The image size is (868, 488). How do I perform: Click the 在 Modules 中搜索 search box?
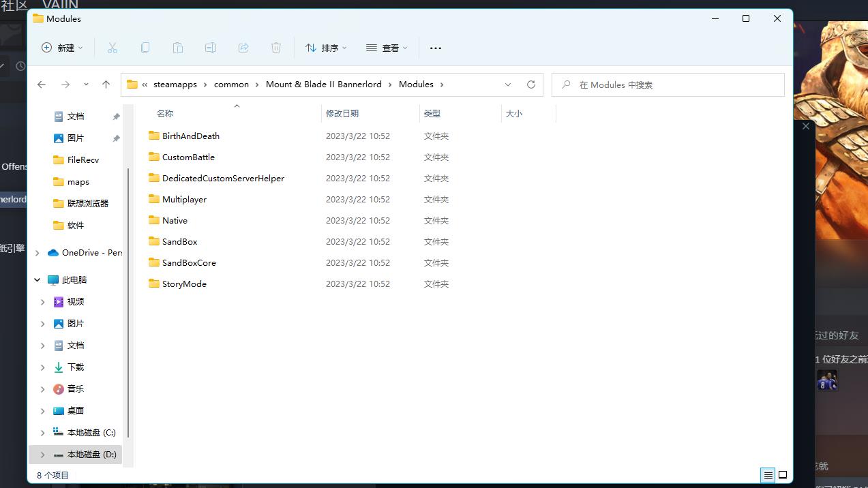point(668,85)
